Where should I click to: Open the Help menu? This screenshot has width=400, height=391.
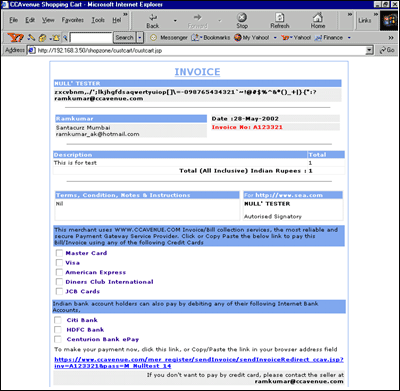click(117, 20)
